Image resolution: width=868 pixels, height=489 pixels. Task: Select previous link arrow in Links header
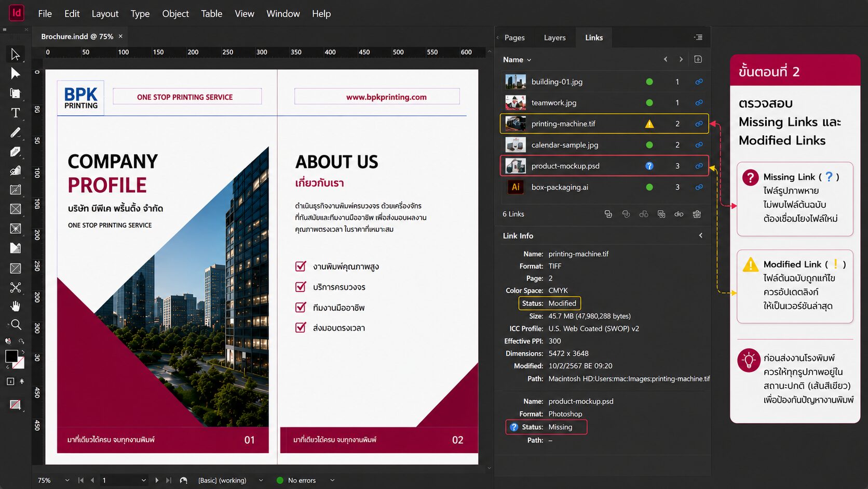[666, 59]
